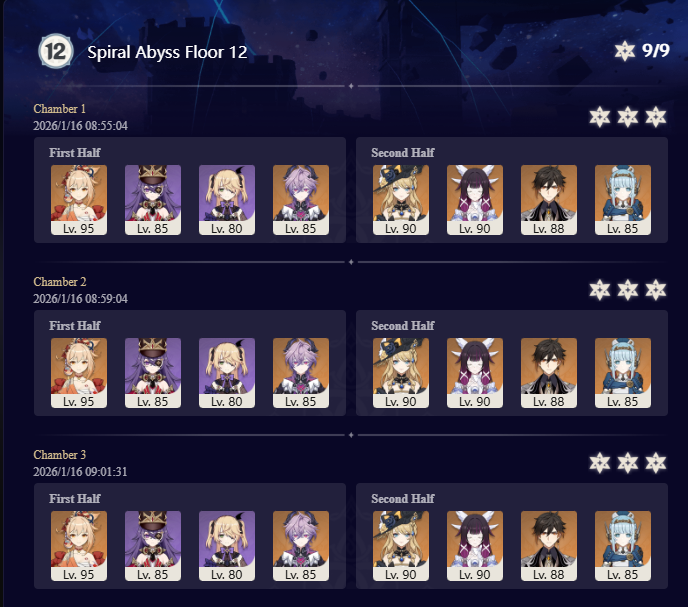Open the blue-haired Lv. 85 character in Chamber 1

(623, 200)
